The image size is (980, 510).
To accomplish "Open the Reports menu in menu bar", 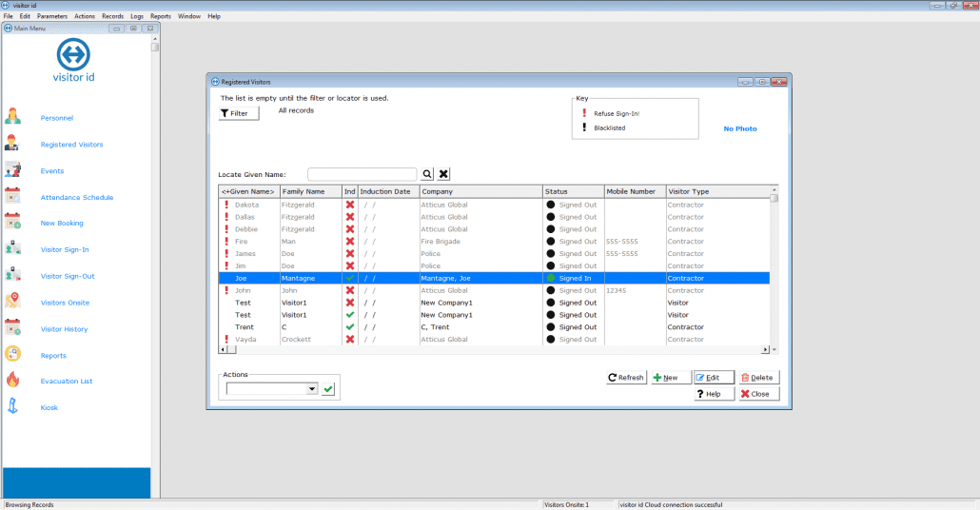I will pos(160,16).
